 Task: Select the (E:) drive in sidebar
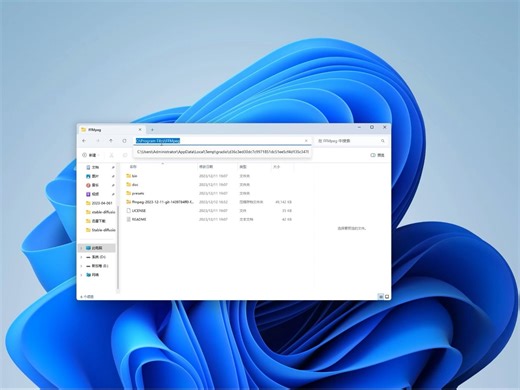97,266
